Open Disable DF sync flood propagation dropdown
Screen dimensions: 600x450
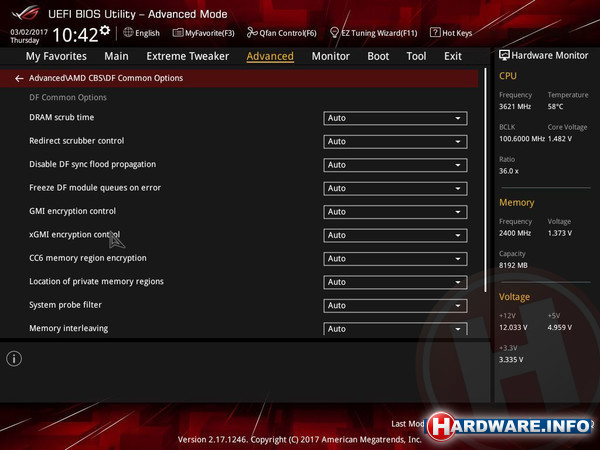pyautogui.click(x=395, y=165)
